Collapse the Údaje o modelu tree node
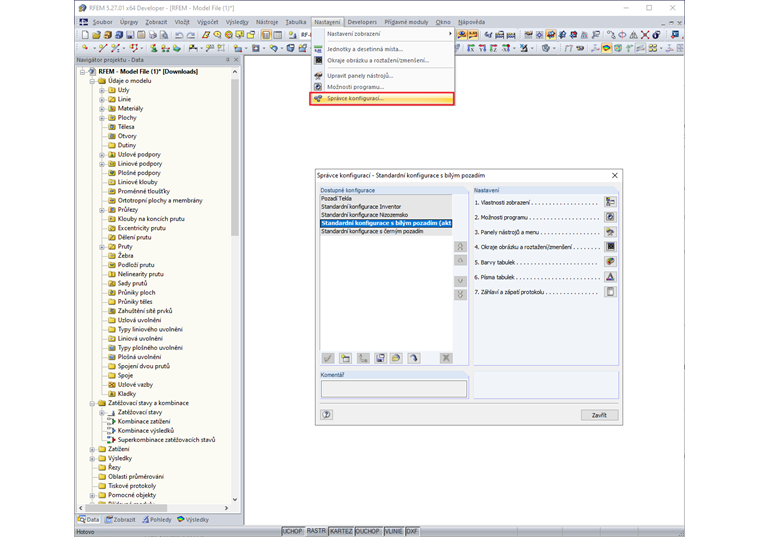760x537 pixels. click(92, 81)
